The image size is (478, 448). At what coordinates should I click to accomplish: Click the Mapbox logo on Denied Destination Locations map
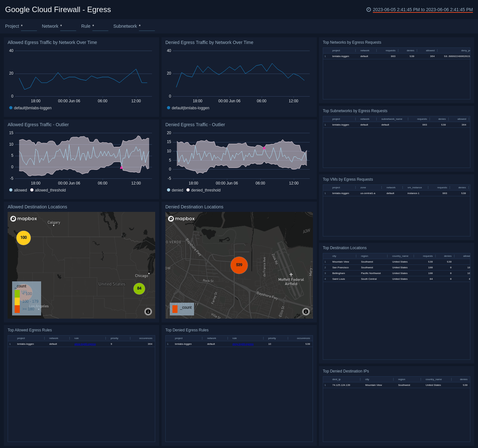click(x=182, y=219)
